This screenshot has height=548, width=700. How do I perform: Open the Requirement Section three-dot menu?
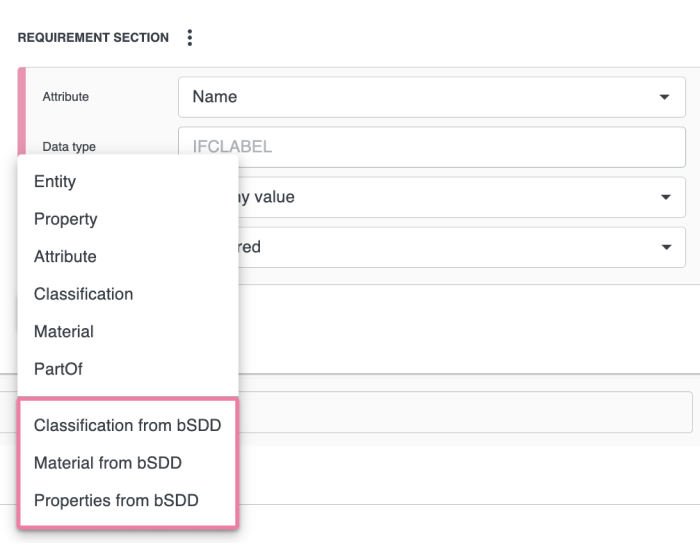point(190,38)
